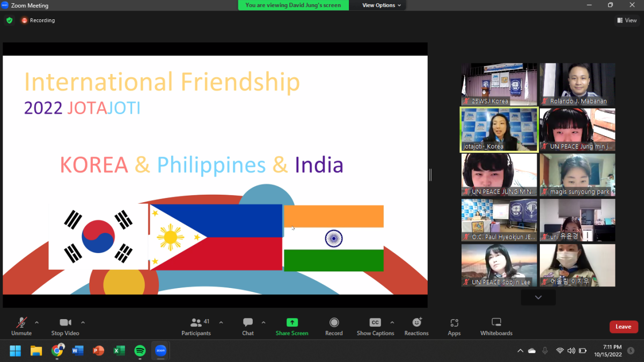644x362 pixels.
Task: Open the Chat panel
Action: [x=247, y=326]
